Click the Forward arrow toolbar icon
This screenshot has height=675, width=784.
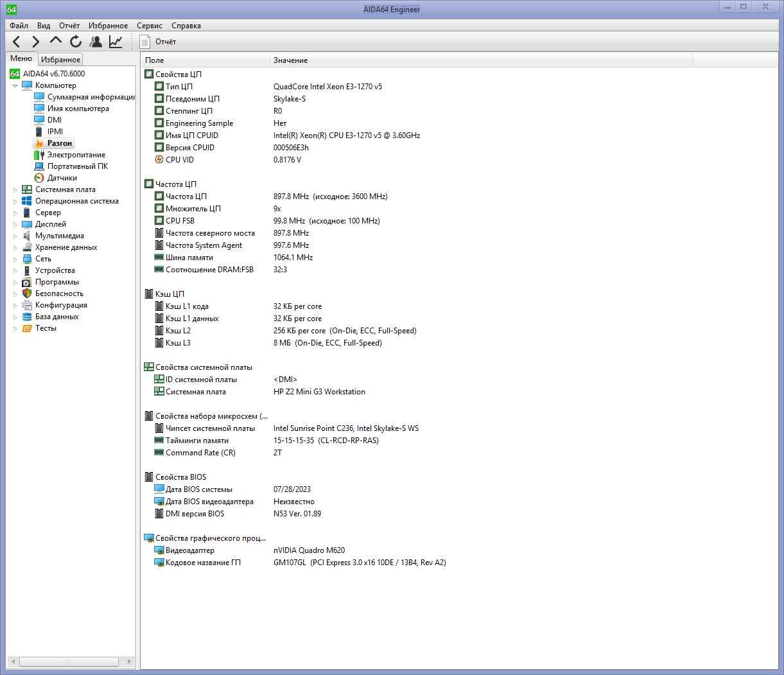35,42
